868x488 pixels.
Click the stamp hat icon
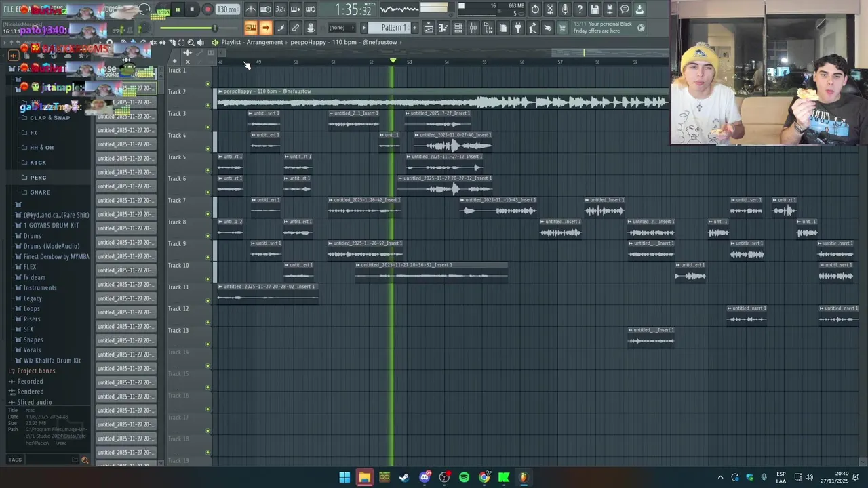coord(311,28)
